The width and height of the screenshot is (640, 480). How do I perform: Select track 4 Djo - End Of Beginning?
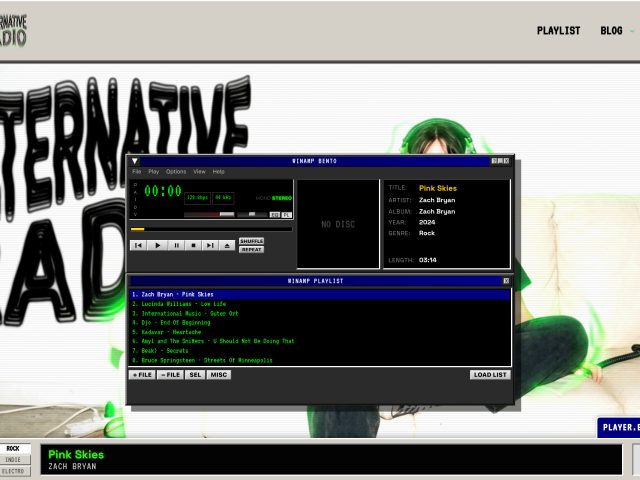[320, 322]
